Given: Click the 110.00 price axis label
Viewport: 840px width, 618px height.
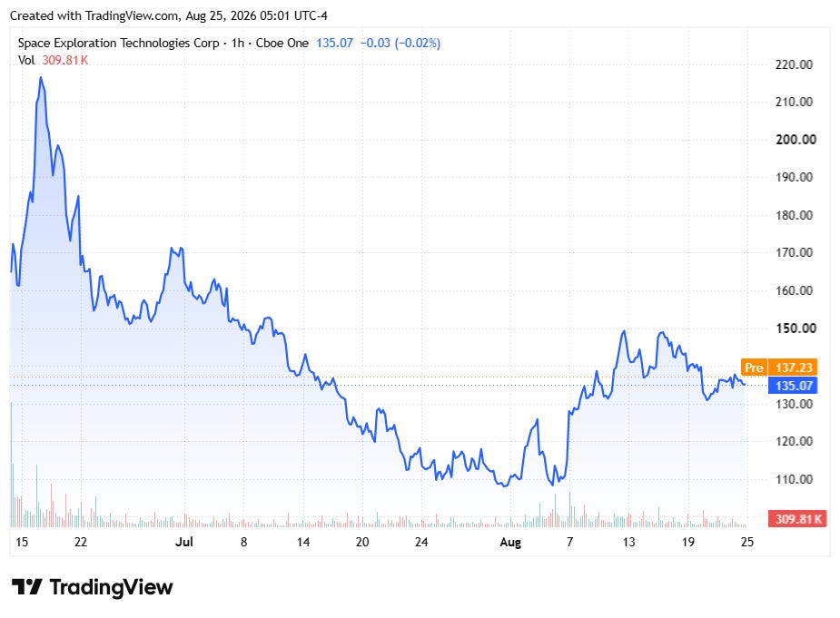Looking at the screenshot, I should pyautogui.click(x=794, y=479).
